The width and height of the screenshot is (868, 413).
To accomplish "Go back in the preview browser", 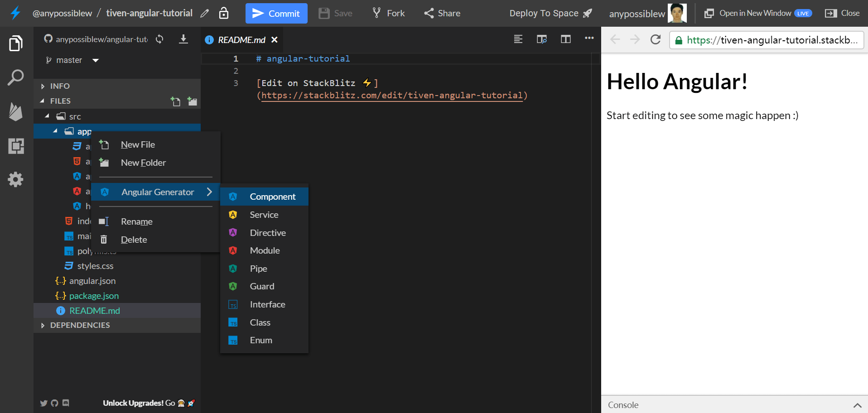I will (615, 39).
